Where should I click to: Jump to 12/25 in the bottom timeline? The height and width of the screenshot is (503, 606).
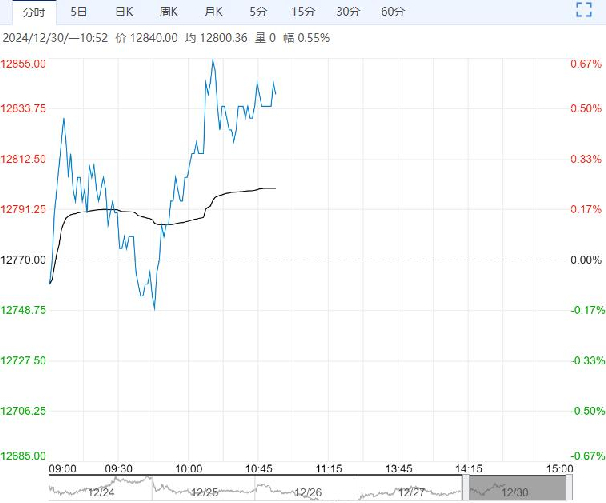click(205, 491)
